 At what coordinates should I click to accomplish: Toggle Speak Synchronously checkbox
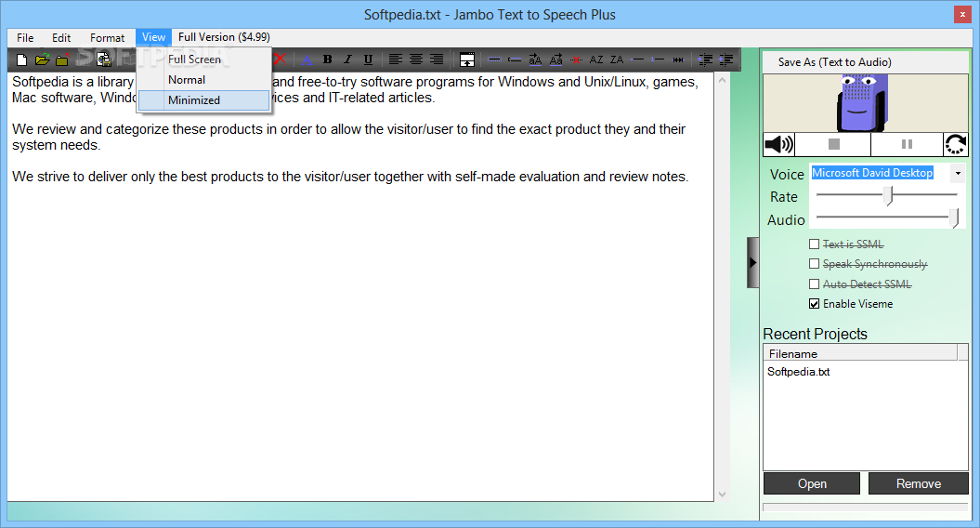pyautogui.click(x=814, y=264)
